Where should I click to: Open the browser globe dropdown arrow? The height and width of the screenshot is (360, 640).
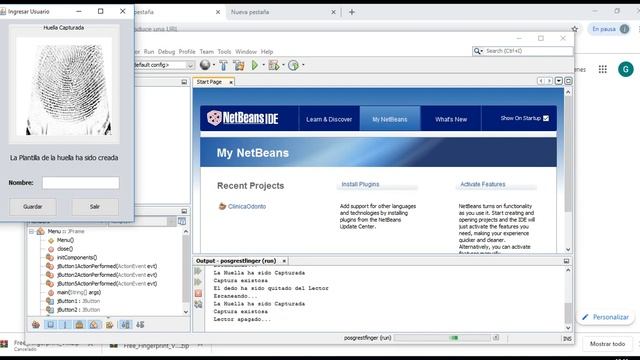pos(214,65)
